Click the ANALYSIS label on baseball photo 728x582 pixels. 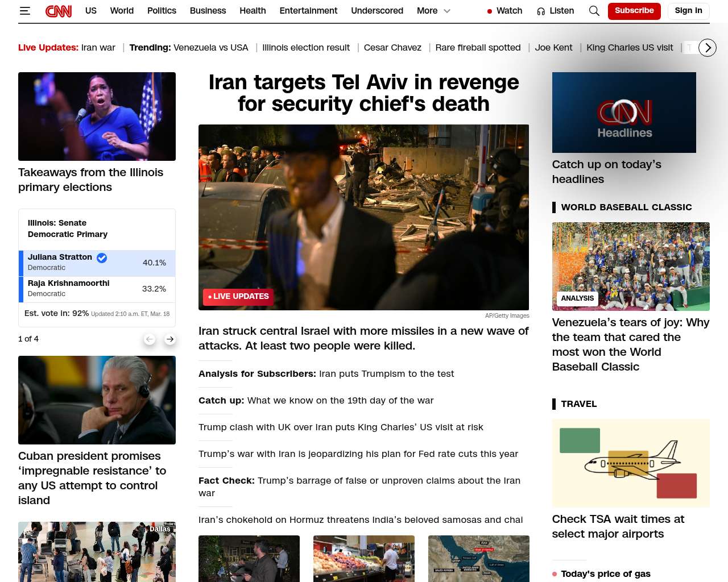pyautogui.click(x=577, y=298)
